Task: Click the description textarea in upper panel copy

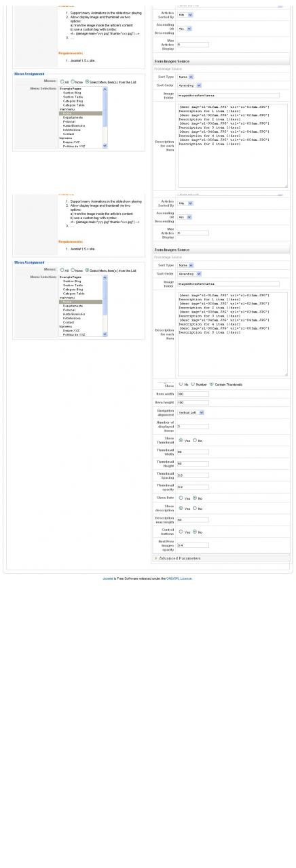Action: tap(232, 146)
